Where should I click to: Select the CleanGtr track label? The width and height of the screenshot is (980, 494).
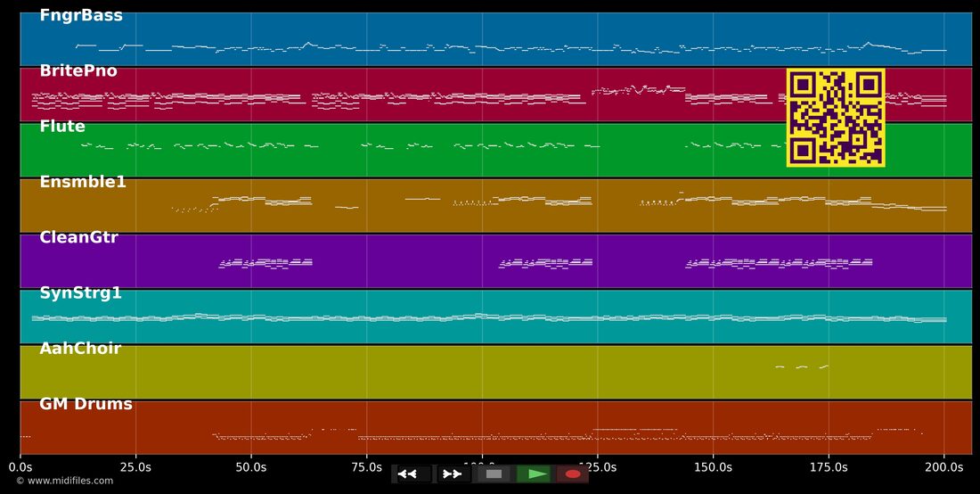point(78,237)
